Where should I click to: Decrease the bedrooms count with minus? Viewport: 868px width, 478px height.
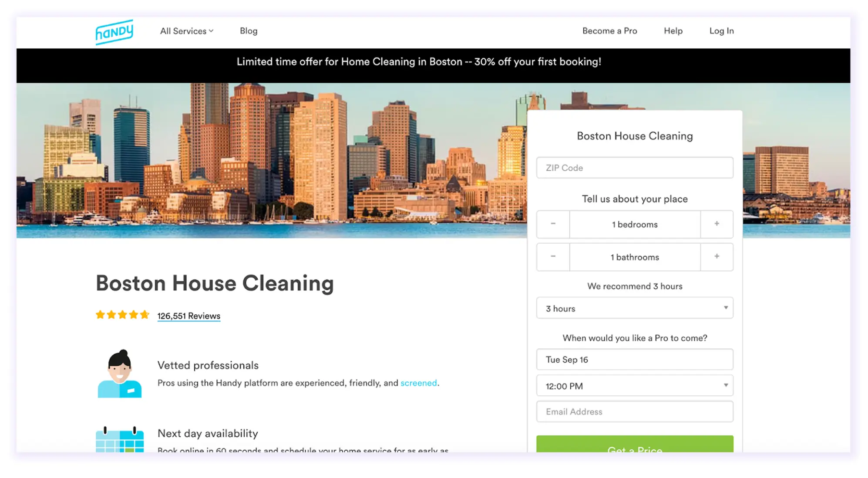[553, 224]
